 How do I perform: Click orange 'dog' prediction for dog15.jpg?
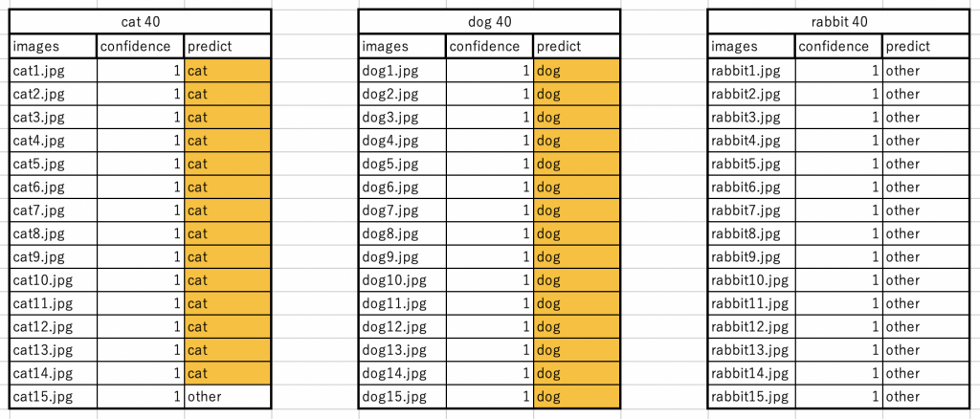tap(576, 396)
